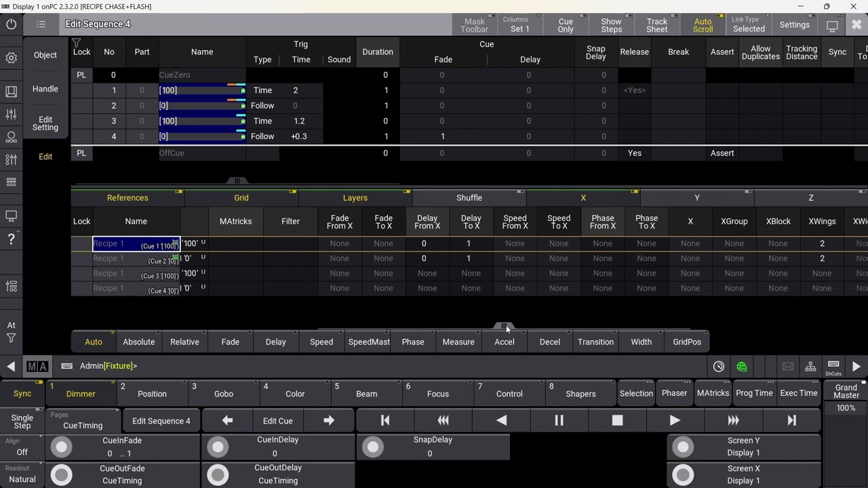Screen dimensions: 868x488
Task: Click the Exec Time button
Action: [x=799, y=393]
